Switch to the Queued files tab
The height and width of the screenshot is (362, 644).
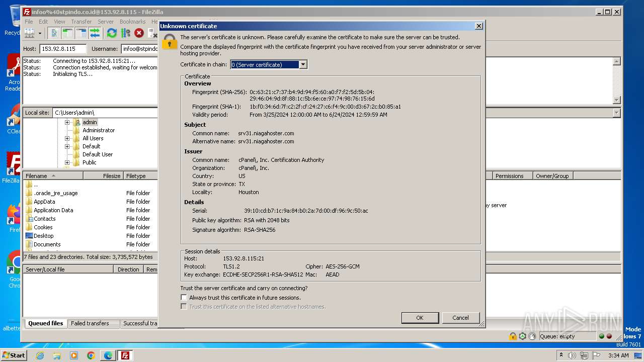coord(45,323)
